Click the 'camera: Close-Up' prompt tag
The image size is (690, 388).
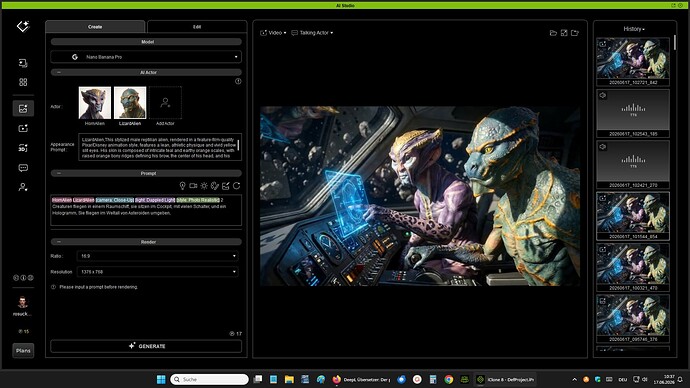pyautogui.click(x=114, y=200)
